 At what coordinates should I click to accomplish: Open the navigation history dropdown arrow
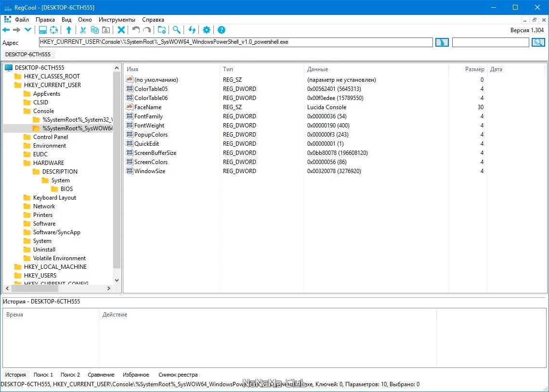27,30
